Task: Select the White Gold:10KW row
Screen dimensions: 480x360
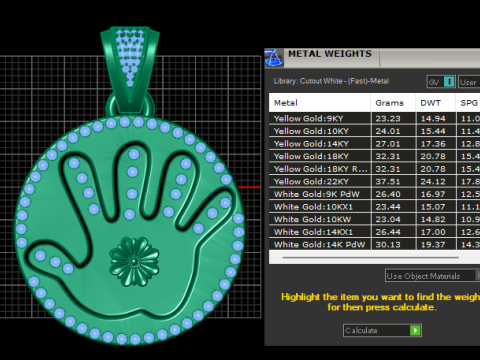Action: [374, 219]
